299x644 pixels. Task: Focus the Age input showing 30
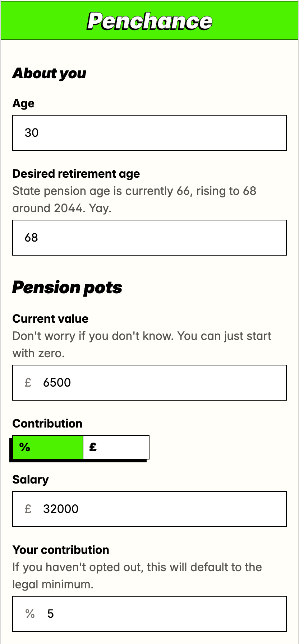click(149, 133)
